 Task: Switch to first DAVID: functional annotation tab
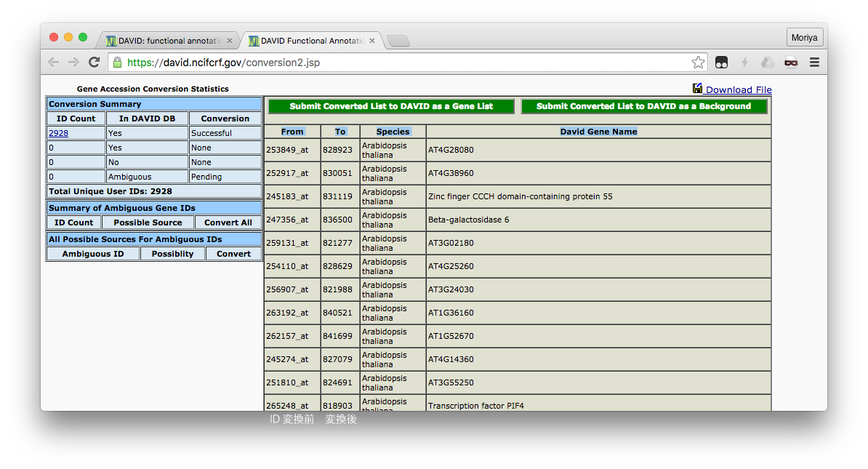[169, 41]
